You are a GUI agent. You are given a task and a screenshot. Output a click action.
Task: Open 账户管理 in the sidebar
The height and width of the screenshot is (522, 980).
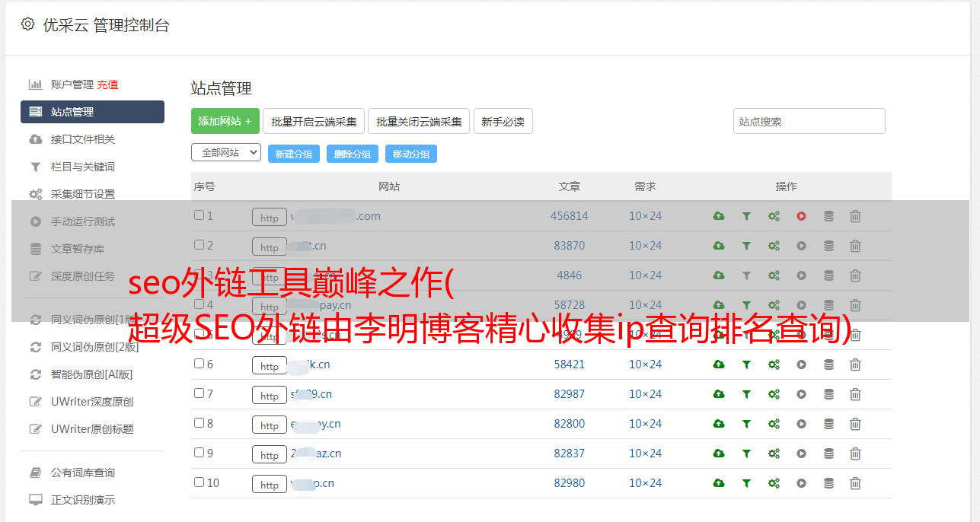(72, 84)
